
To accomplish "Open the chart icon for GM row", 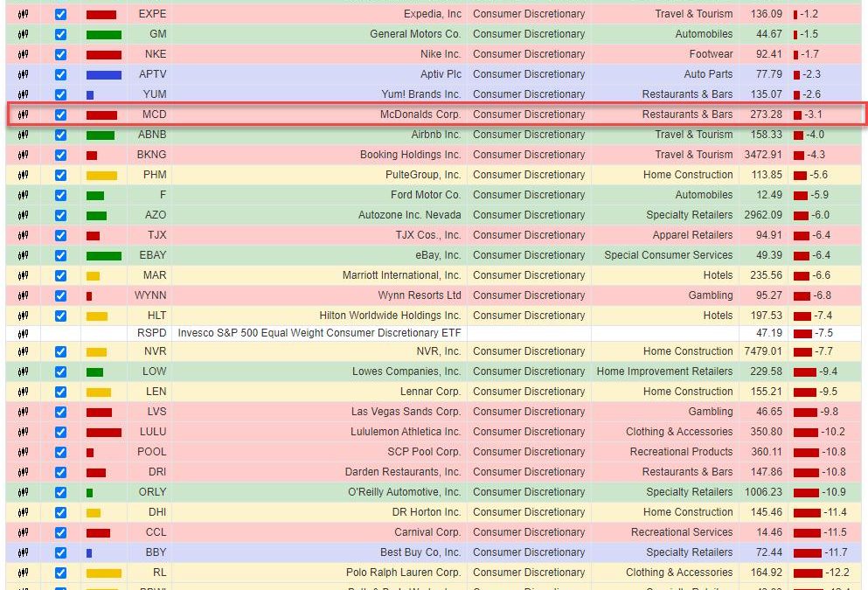I will (23, 34).
